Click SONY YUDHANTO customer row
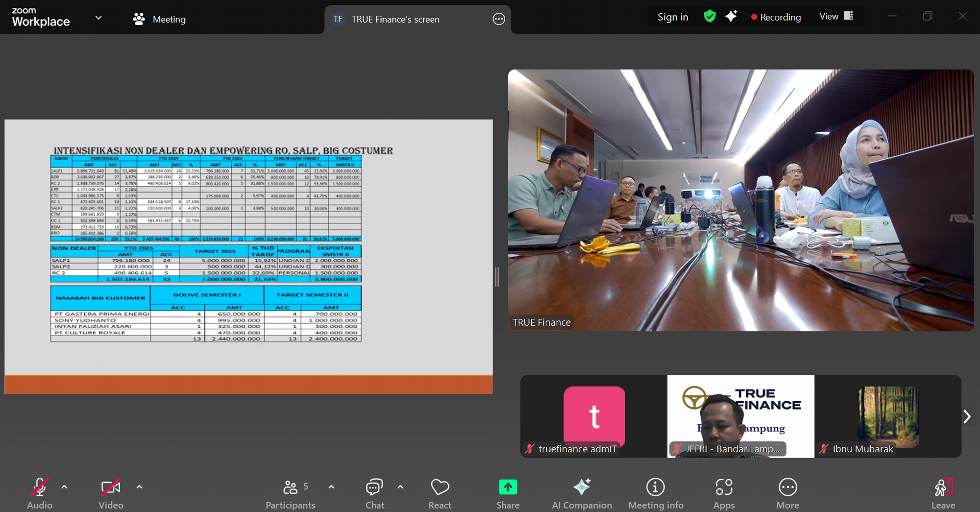Image resolution: width=980 pixels, height=512 pixels. [206, 320]
